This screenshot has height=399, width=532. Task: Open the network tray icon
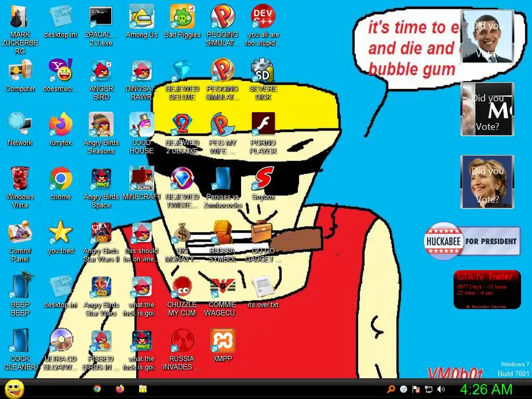[429, 389]
